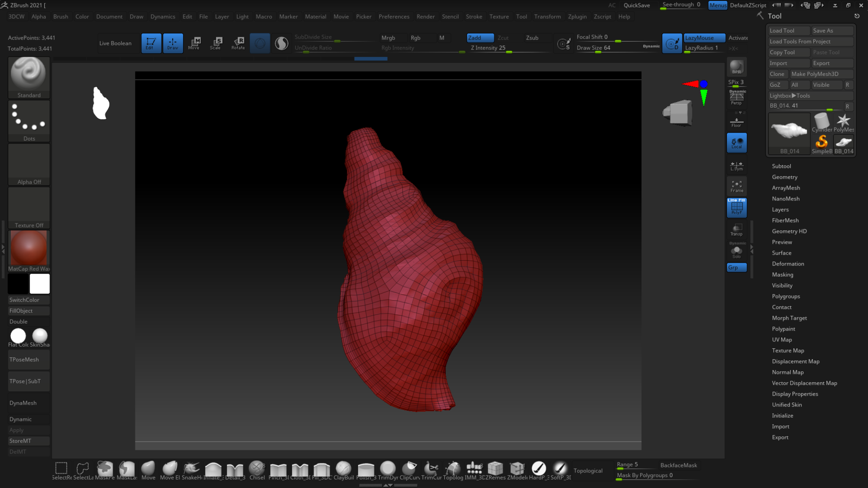Screen dimensions: 868x488
Task: Pick the SnakeHook brush
Action: [191, 471]
